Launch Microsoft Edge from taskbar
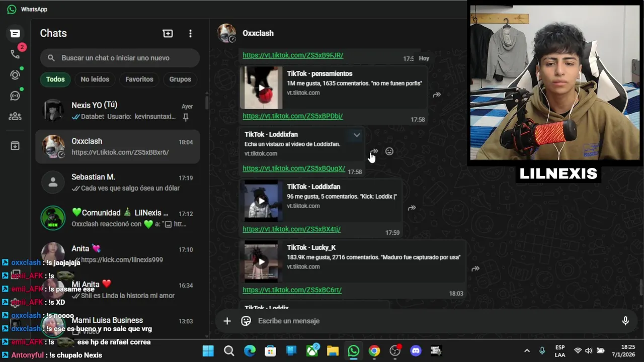This screenshot has height=362, width=644. pyautogui.click(x=250, y=351)
